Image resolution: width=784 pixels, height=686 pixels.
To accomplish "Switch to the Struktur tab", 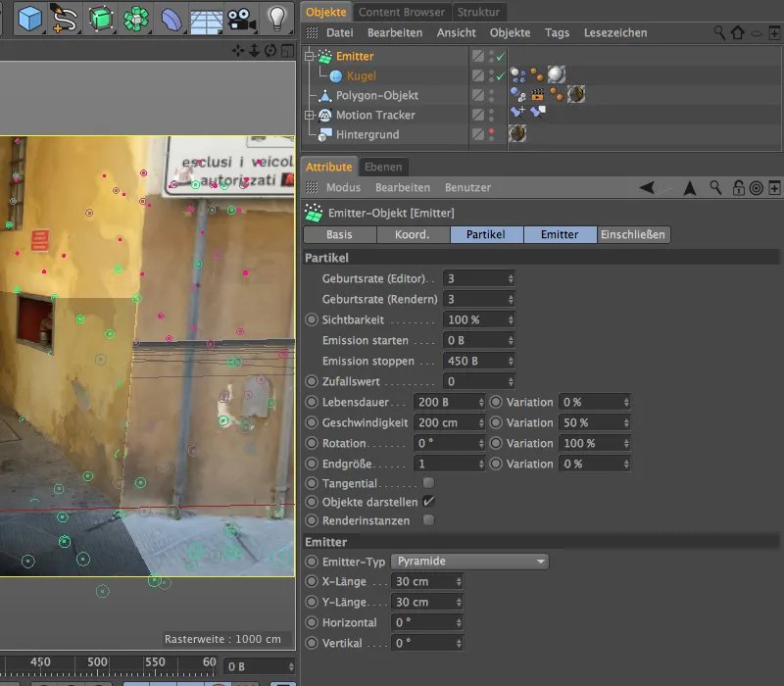I will 478,12.
